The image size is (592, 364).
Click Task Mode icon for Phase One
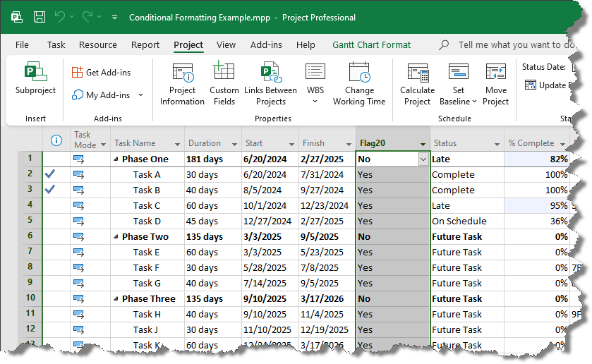pos(78,159)
